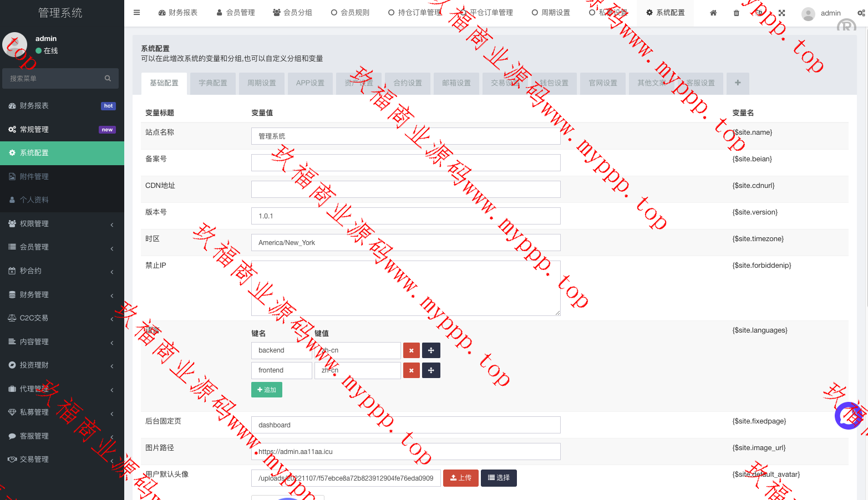Click the 站点名称 input field

(405, 136)
